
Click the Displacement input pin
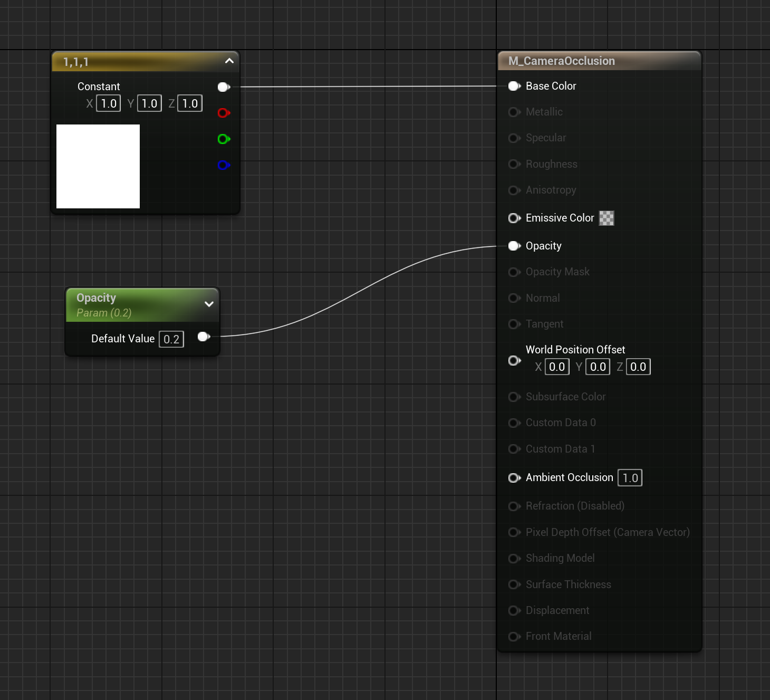pos(515,610)
